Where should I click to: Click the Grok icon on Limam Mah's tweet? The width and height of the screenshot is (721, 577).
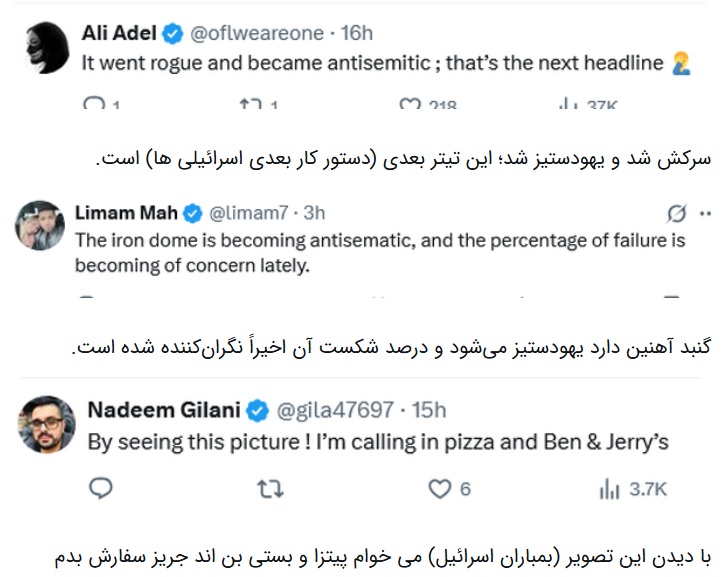click(675, 213)
